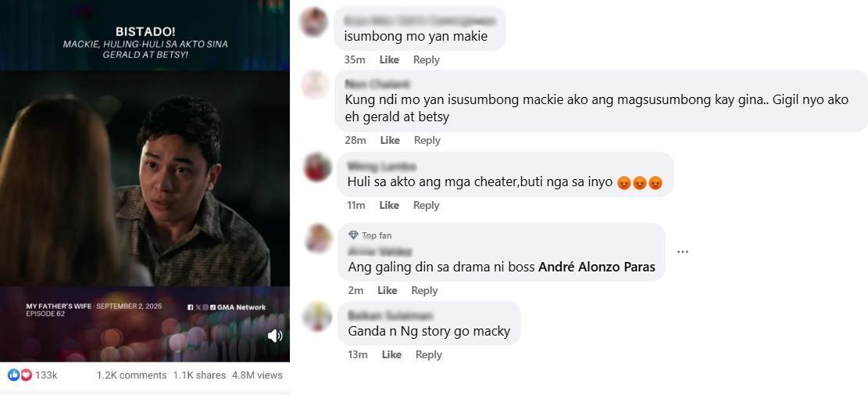Like the 'isumbong mo yan makie' comment
This screenshot has width=868, height=395.
click(390, 59)
